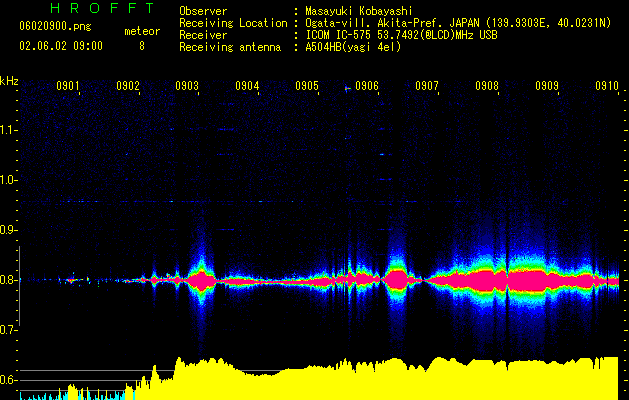
Task: Click the Observer name Masayuki Kobayashi
Action: 359,11
